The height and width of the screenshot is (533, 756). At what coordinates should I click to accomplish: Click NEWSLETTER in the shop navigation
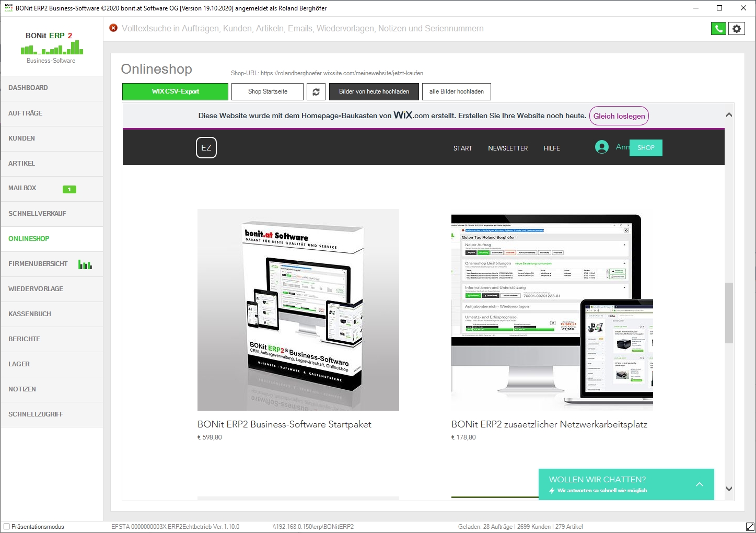click(508, 148)
